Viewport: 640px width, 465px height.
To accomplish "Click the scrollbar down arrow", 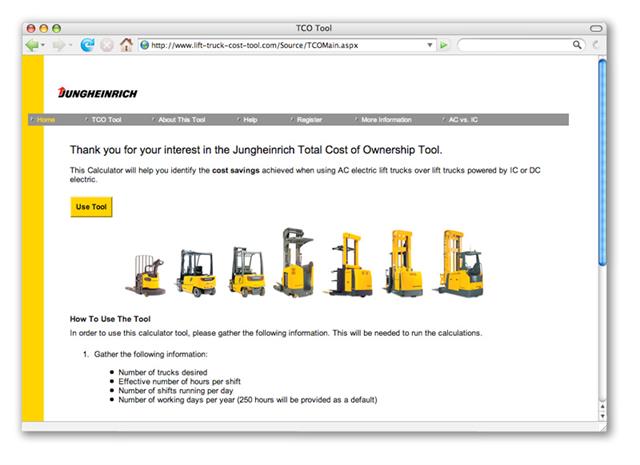I will point(602,416).
